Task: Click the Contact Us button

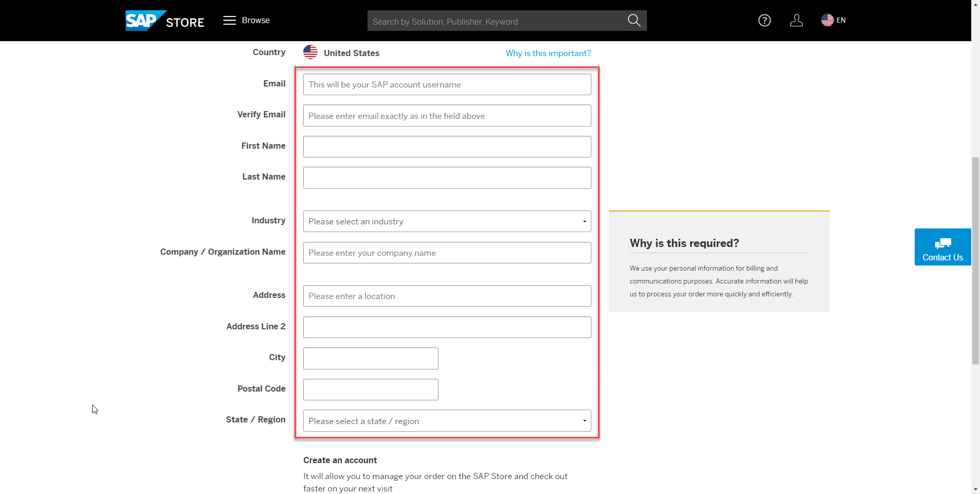Action: (943, 247)
